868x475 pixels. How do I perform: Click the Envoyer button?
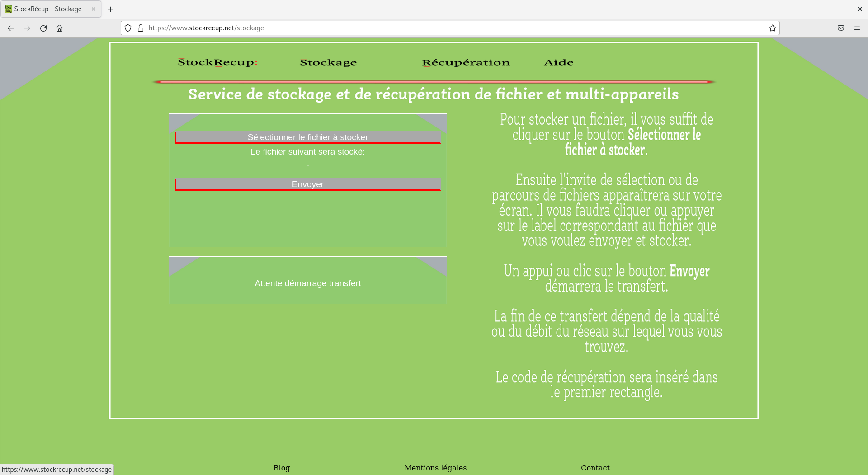point(308,184)
